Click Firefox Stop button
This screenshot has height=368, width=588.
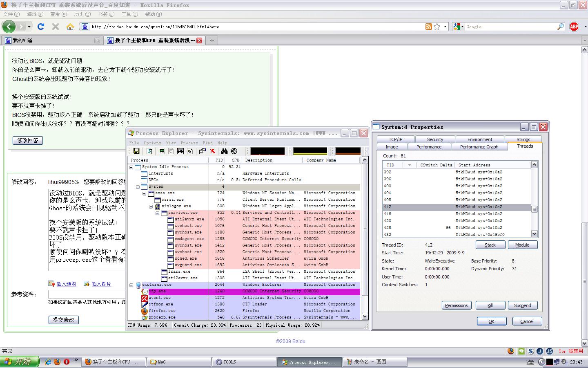(x=56, y=27)
